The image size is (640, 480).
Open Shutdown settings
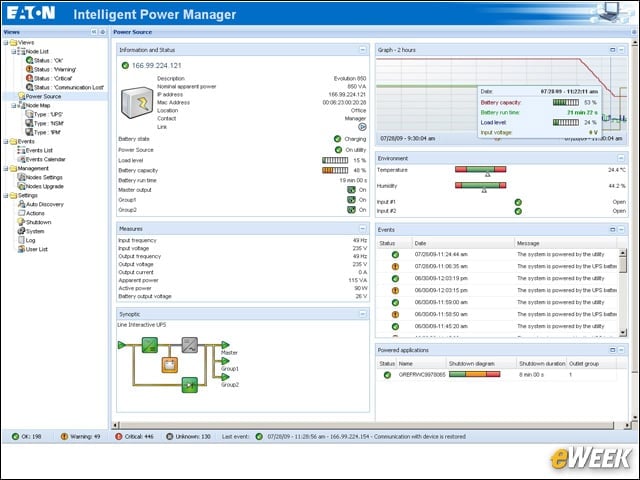tap(34, 222)
